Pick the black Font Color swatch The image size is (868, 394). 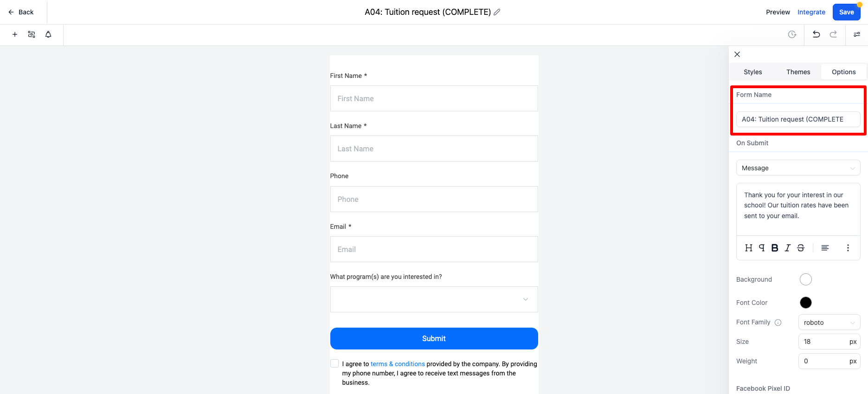(806, 303)
